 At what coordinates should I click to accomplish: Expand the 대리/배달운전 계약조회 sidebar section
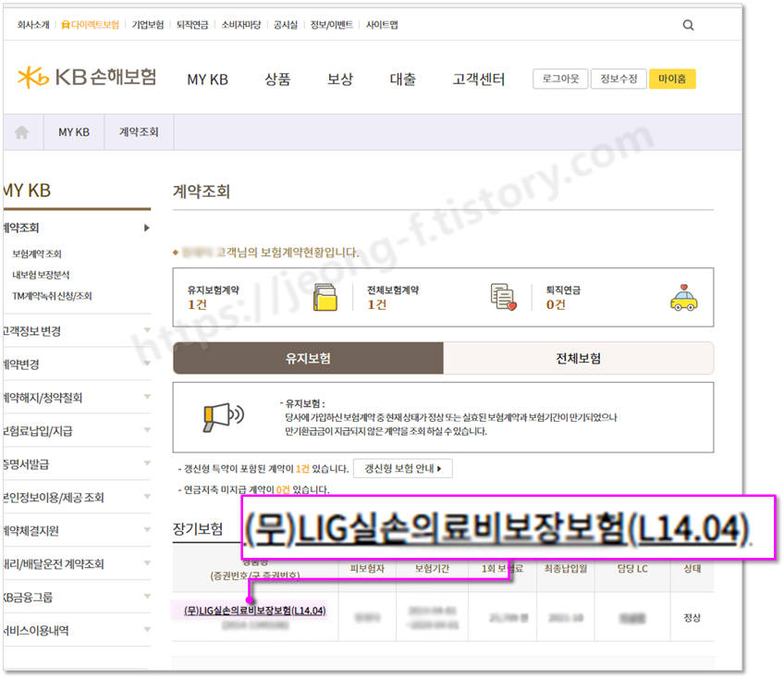click(77, 563)
